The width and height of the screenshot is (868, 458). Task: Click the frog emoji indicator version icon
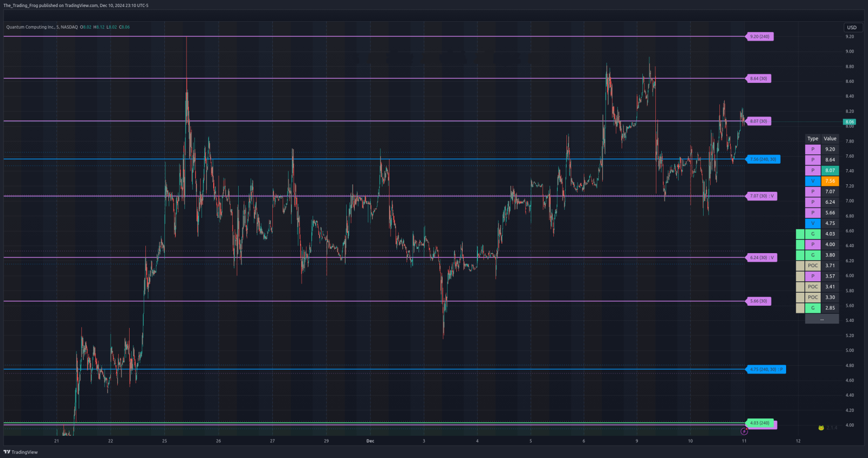point(821,428)
